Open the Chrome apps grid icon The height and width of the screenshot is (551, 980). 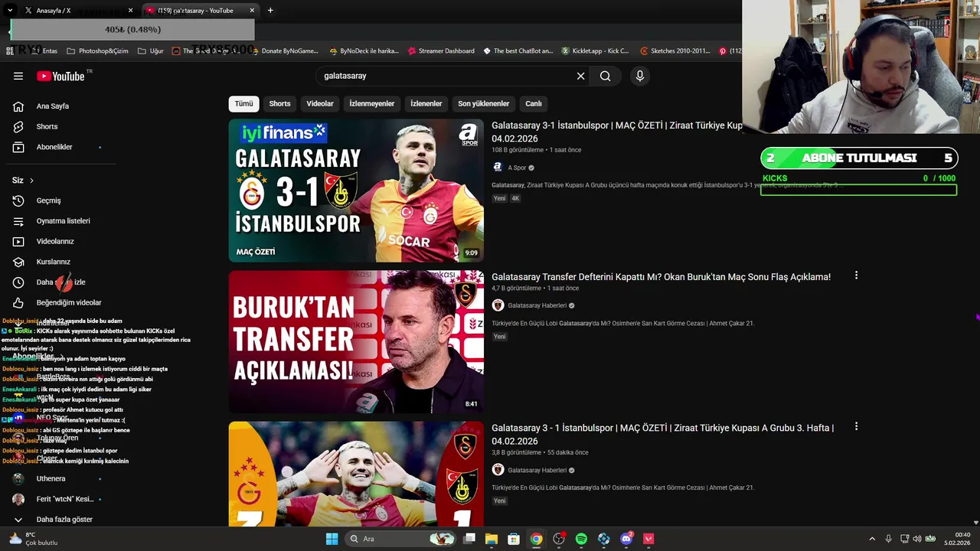(x=10, y=51)
